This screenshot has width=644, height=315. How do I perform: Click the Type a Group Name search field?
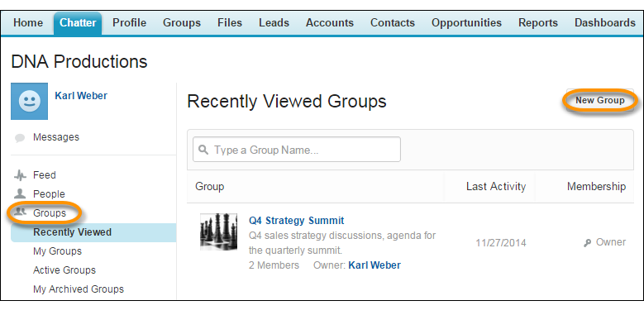(x=297, y=150)
